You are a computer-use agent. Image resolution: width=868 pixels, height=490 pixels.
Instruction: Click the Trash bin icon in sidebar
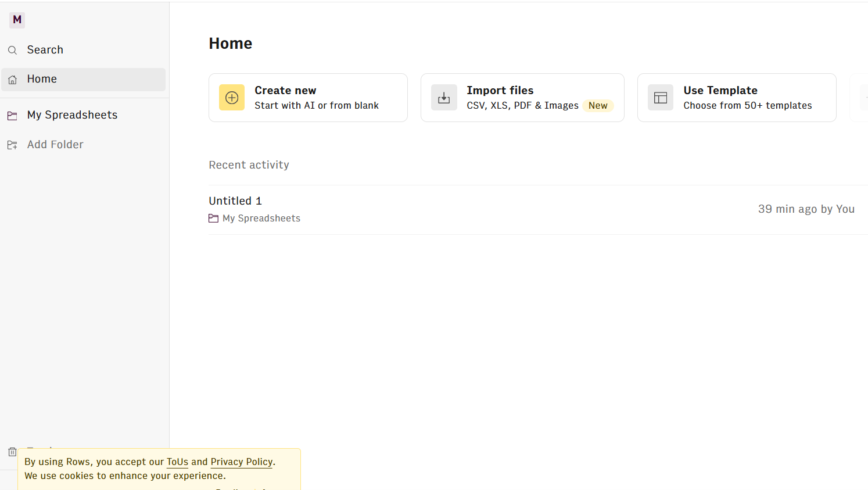point(12,452)
